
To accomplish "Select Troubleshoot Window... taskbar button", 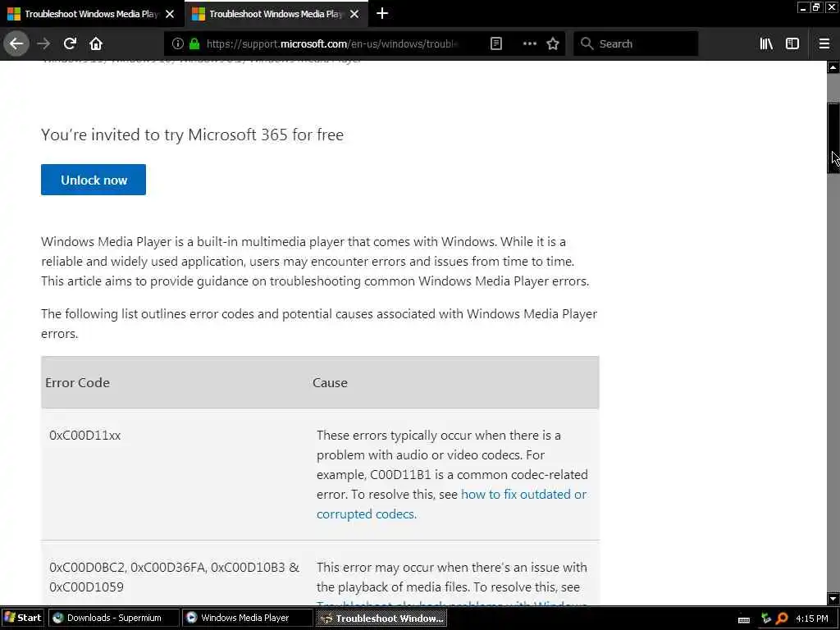I will [381, 618].
